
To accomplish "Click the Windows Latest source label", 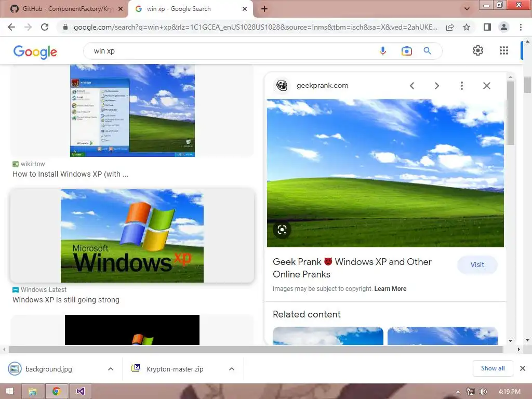I will coord(44,290).
